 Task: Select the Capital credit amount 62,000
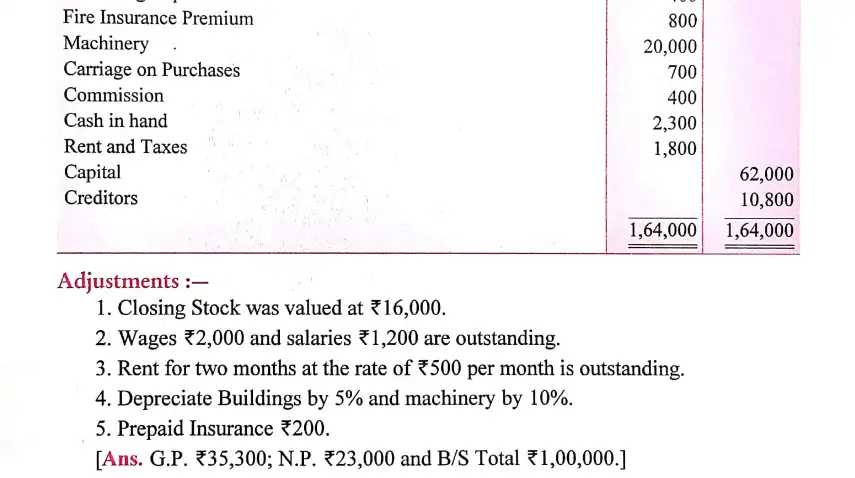pos(766,174)
